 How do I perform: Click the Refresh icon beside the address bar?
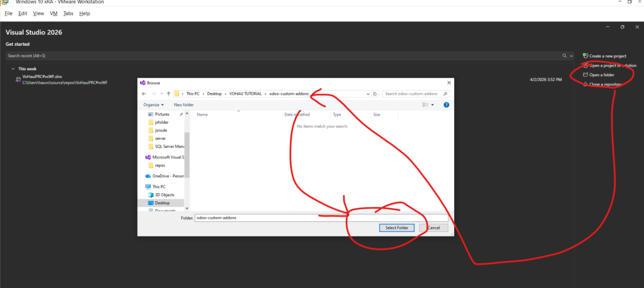point(375,94)
